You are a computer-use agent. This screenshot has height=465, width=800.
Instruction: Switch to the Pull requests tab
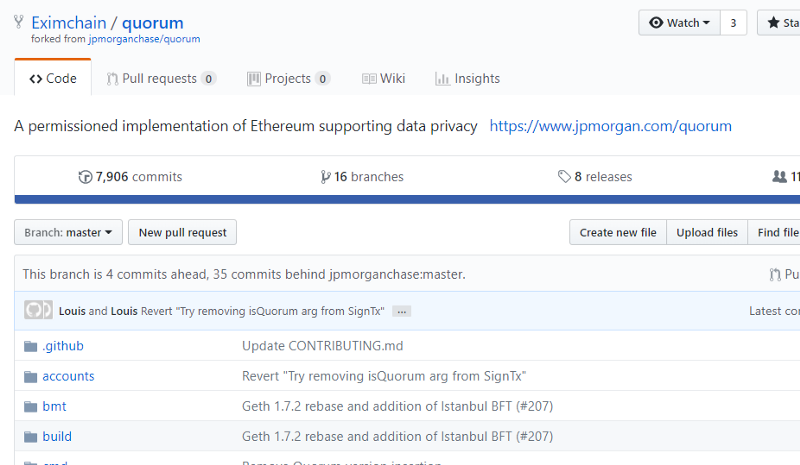tap(161, 79)
